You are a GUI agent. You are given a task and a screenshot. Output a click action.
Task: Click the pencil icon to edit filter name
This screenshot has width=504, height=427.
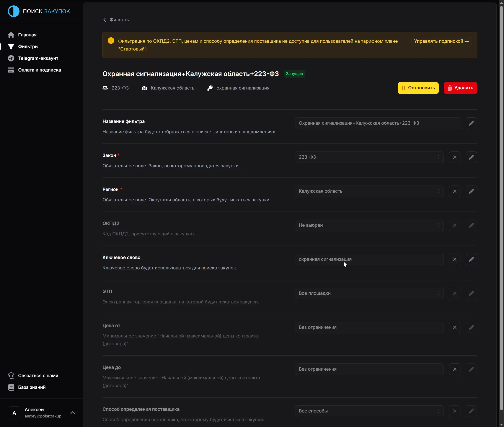[x=471, y=123]
